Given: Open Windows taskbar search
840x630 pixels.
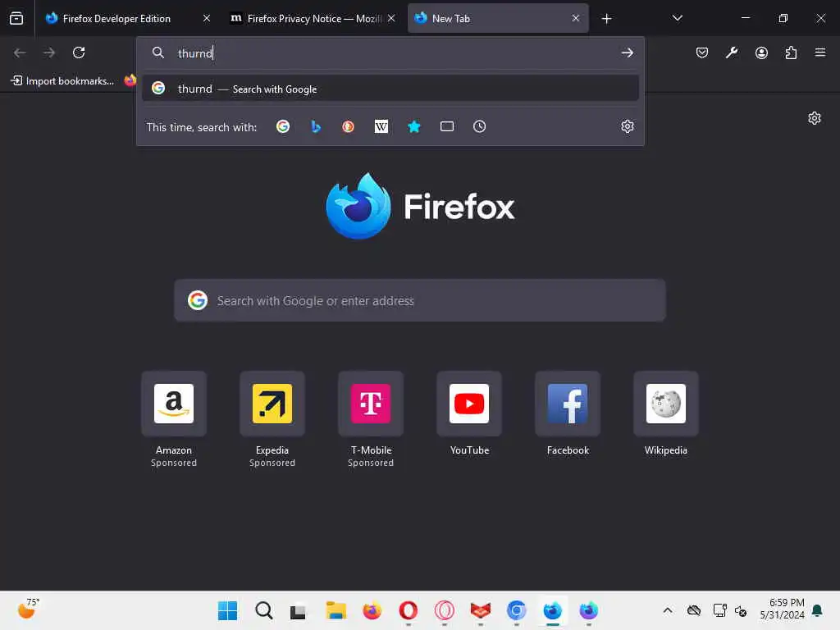Looking at the screenshot, I should pos(263,610).
